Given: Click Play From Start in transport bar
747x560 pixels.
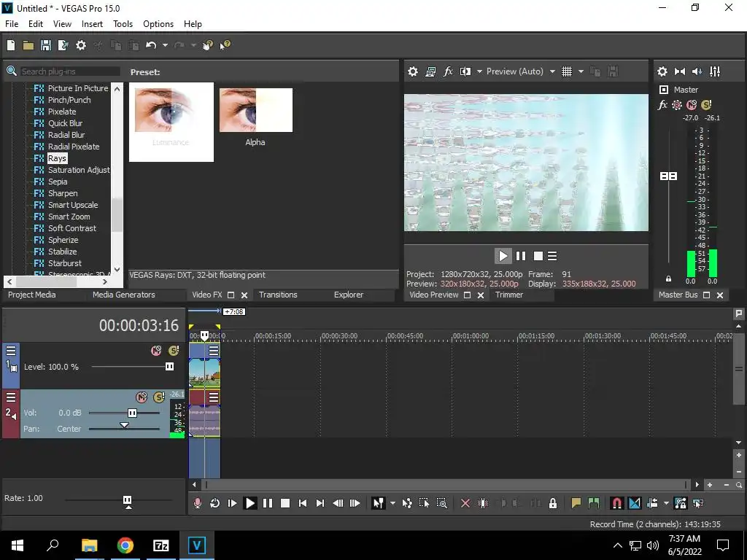Looking at the screenshot, I should pos(233,503).
